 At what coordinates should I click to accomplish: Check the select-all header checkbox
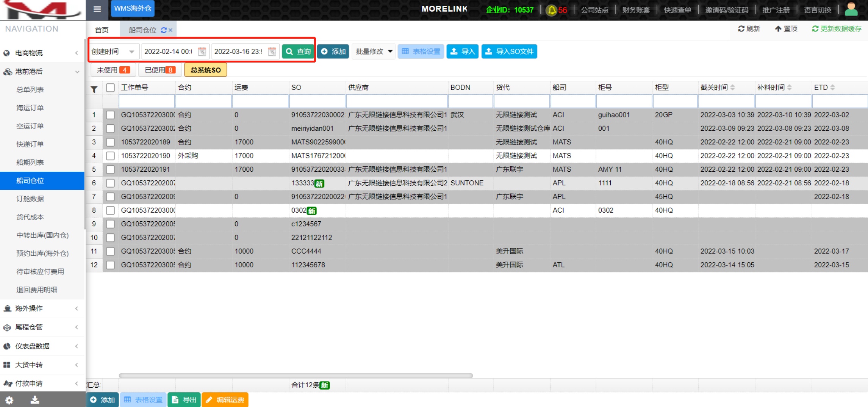click(x=110, y=88)
